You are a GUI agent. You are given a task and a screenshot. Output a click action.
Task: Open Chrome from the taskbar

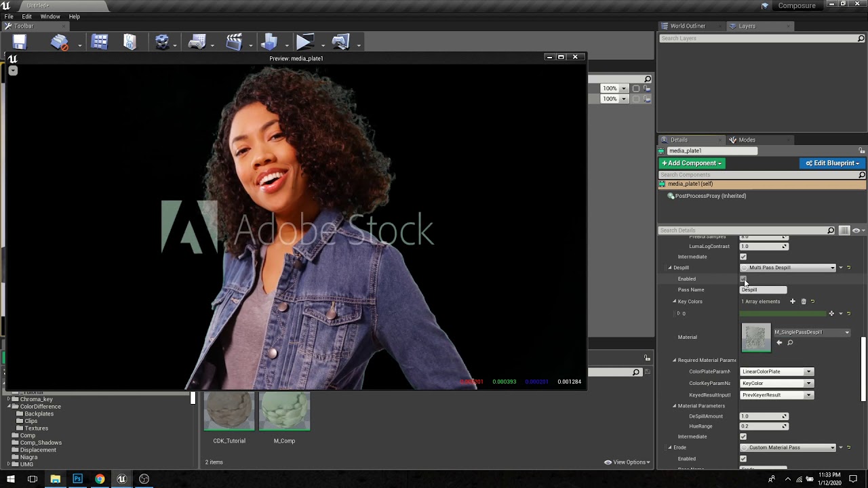tap(100, 479)
